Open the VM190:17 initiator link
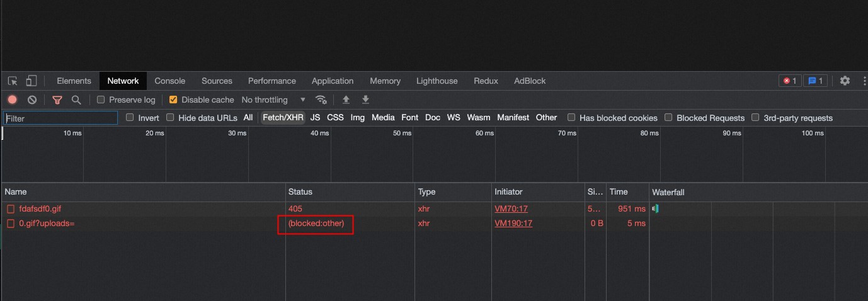Image resolution: width=868 pixels, height=301 pixels. (x=513, y=223)
